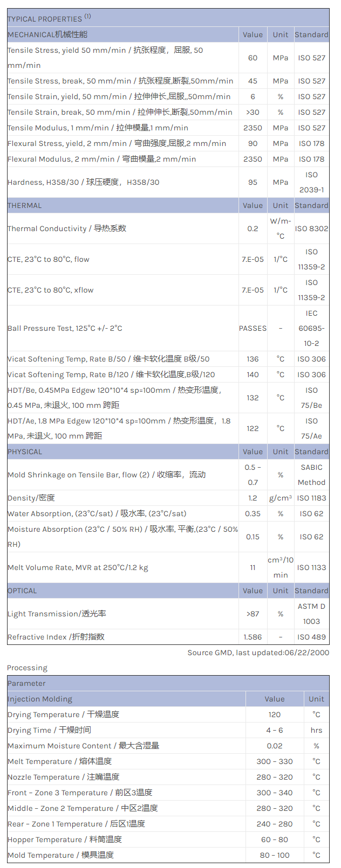Select the MECHANICAL section header
Image resolution: width=341 pixels, height=868 pixels.
[47, 34]
